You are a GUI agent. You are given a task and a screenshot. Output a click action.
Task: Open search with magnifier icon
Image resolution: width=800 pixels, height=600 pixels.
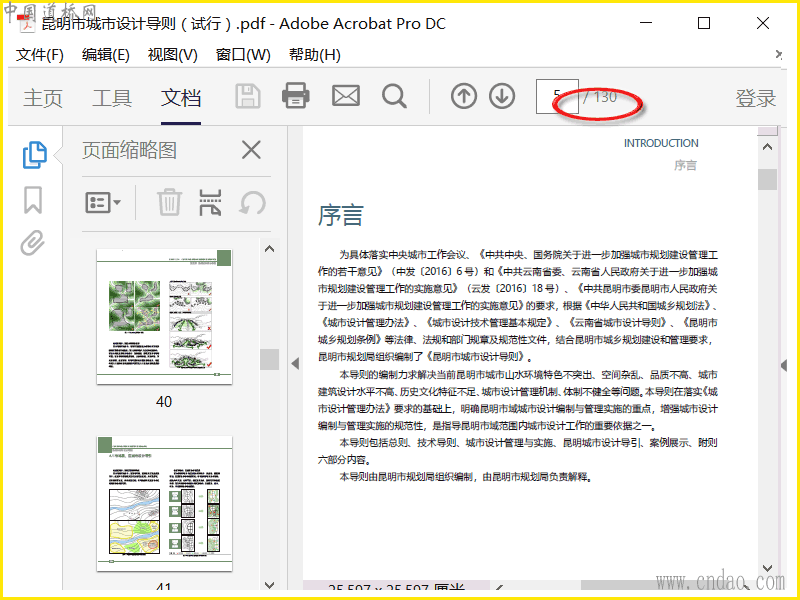(x=394, y=96)
